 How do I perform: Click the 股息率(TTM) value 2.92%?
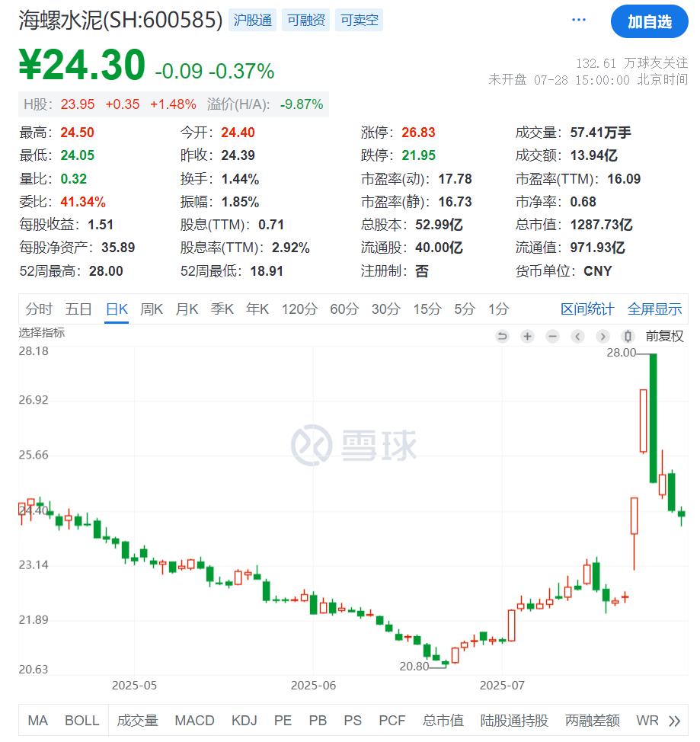pos(291,248)
